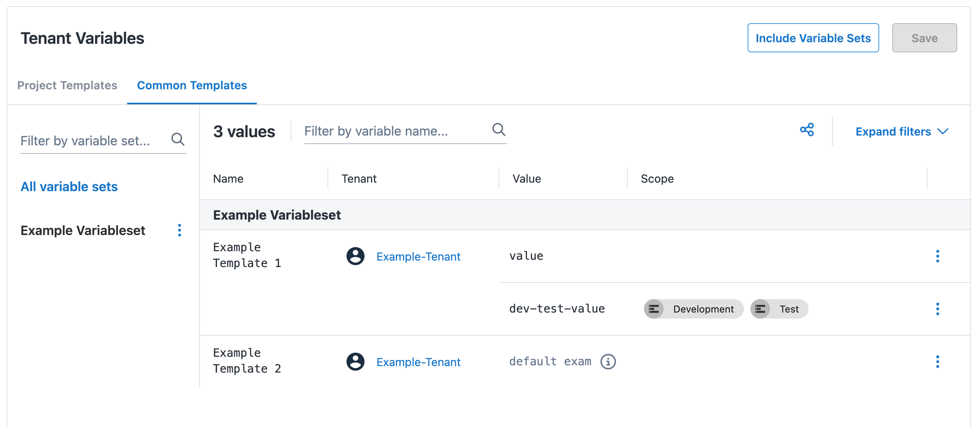Click the Include Variable Sets button
Screen dimensions: 980x427
click(x=813, y=38)
